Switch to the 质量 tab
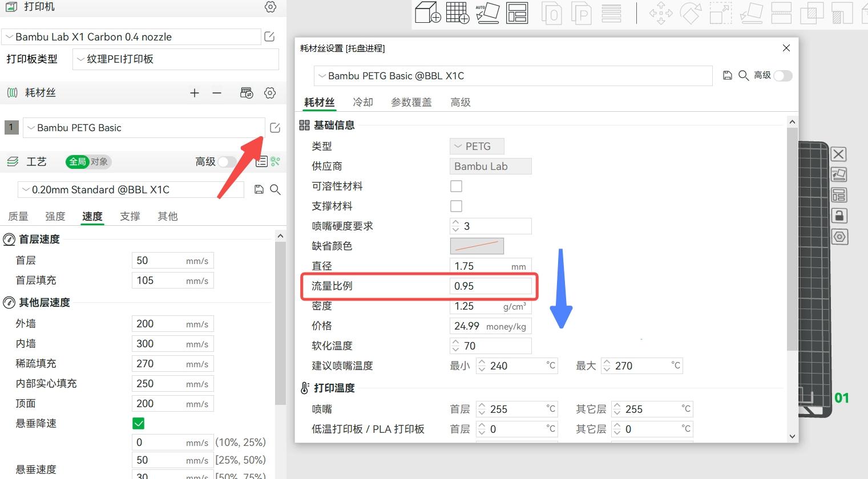 click(x=18, y=216)
